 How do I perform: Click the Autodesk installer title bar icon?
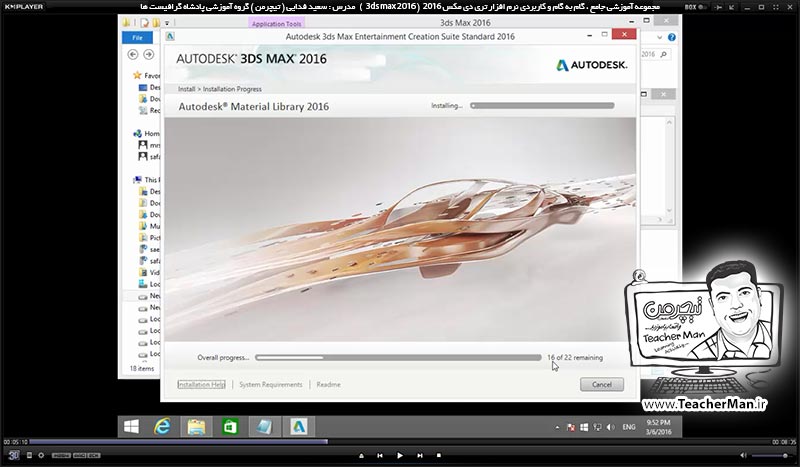(x=170, y=36)
